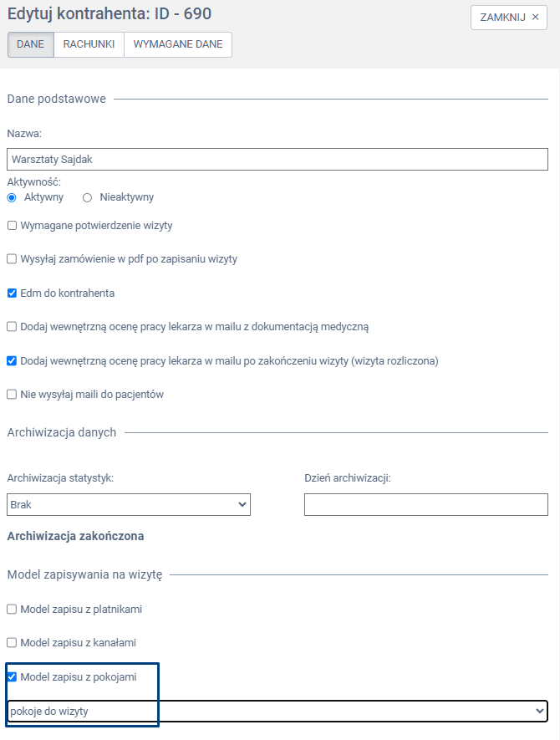560x740 pixels.
Task: Open the pokoje do wizyty dropdown
Action: tap(277, 711)
